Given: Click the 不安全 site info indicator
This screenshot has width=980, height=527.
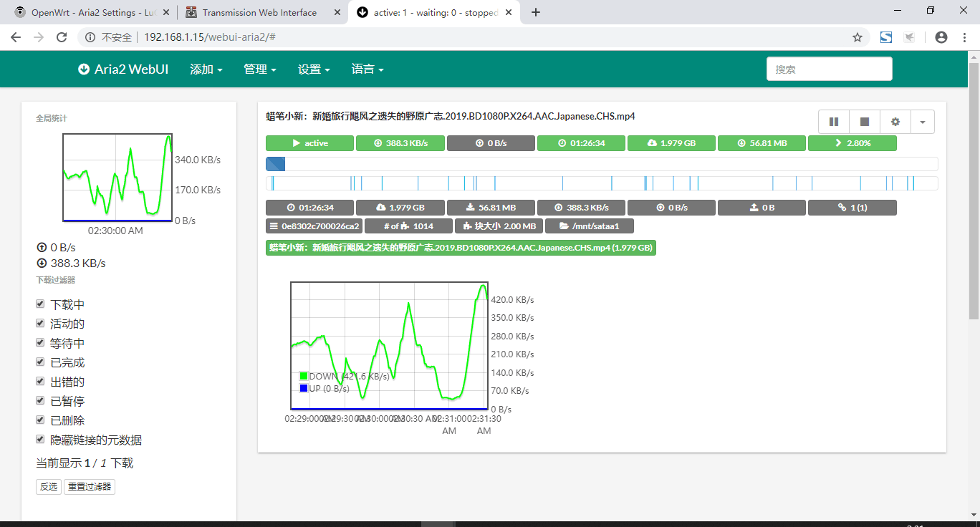Looking at the screenshot, I should (x=109, y=37).
